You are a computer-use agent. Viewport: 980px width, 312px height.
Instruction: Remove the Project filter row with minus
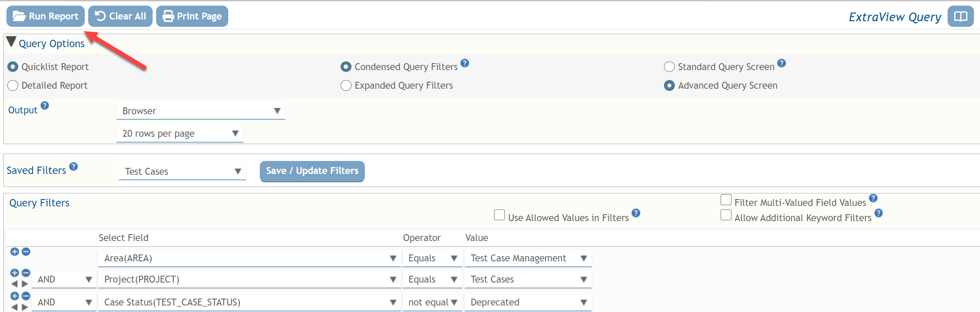(26, 273)
